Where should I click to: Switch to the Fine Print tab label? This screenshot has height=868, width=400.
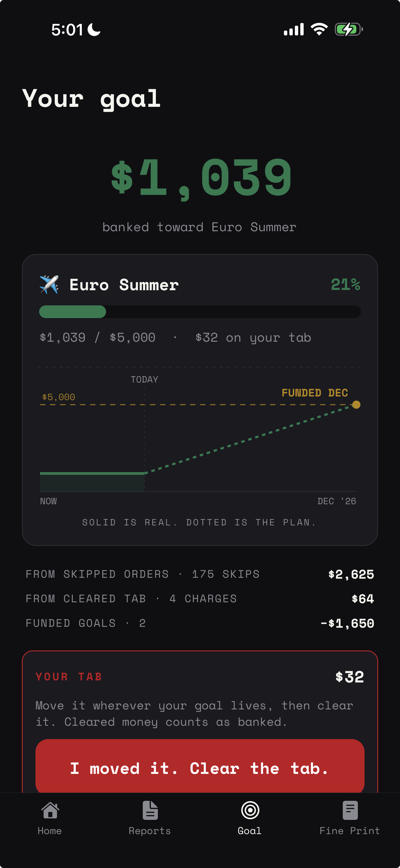350,830
